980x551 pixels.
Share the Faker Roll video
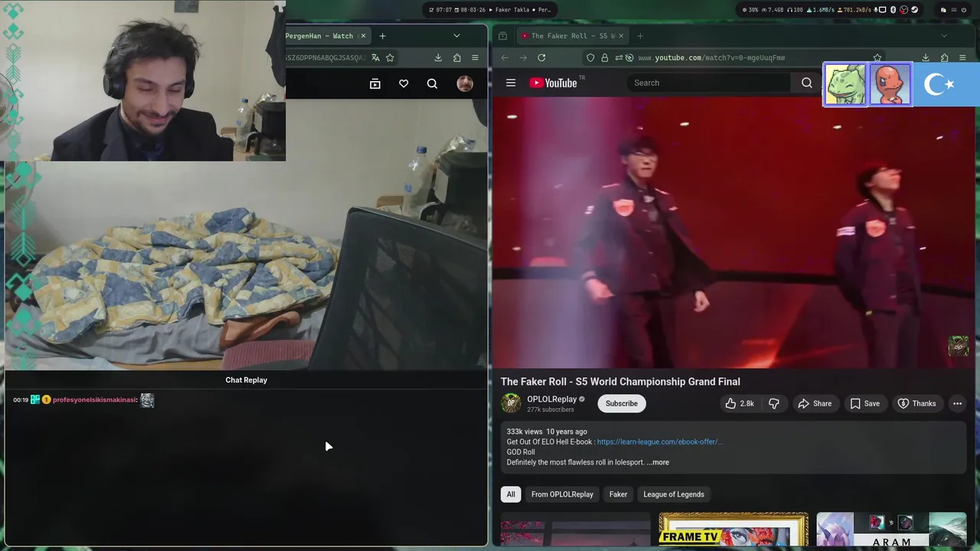[815, 403]
